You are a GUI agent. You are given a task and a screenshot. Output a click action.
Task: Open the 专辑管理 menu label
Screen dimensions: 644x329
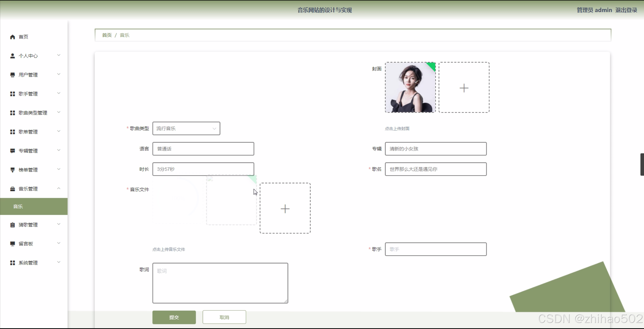28,151
